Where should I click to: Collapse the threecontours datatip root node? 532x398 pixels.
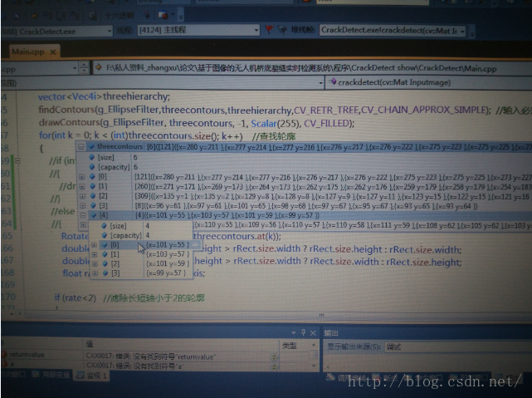click(81, 147)
